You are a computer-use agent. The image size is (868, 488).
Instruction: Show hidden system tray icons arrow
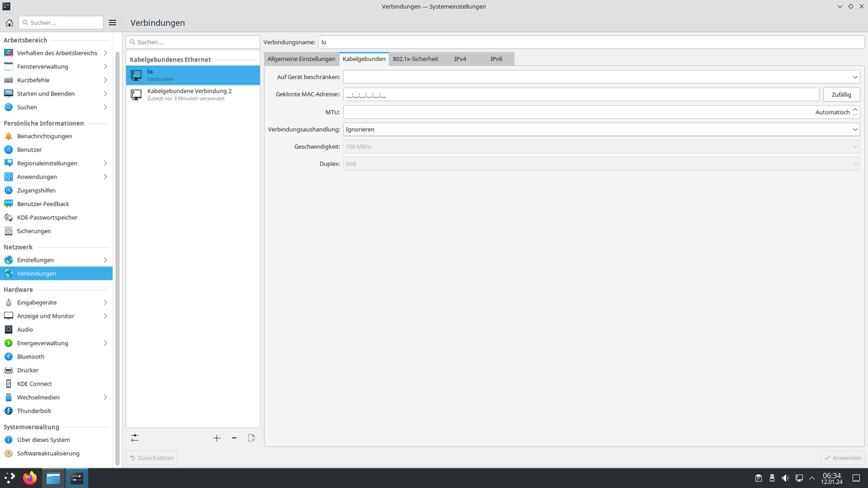pos(812,479)
